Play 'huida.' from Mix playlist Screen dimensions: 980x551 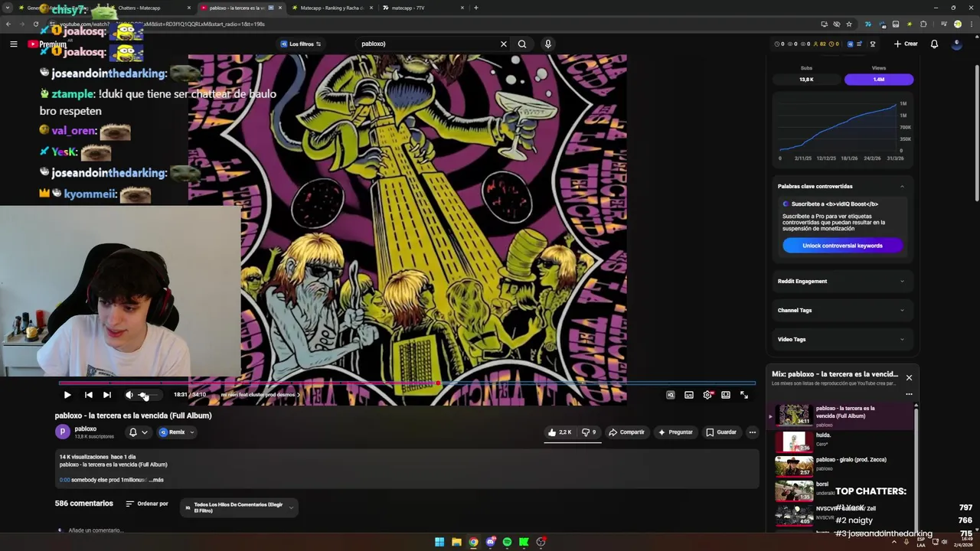(x=842, y=442)
